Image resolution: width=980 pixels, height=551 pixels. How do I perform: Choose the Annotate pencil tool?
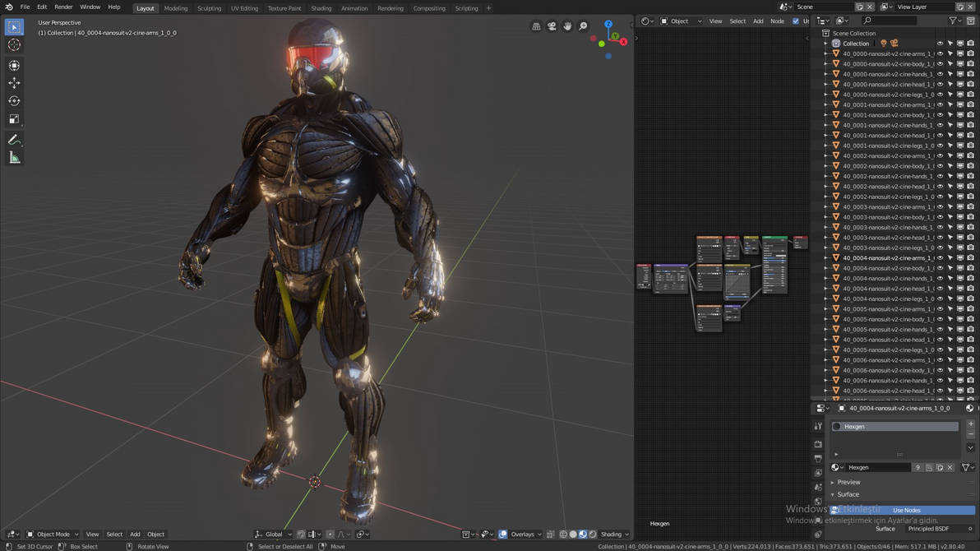pos(14,140)
